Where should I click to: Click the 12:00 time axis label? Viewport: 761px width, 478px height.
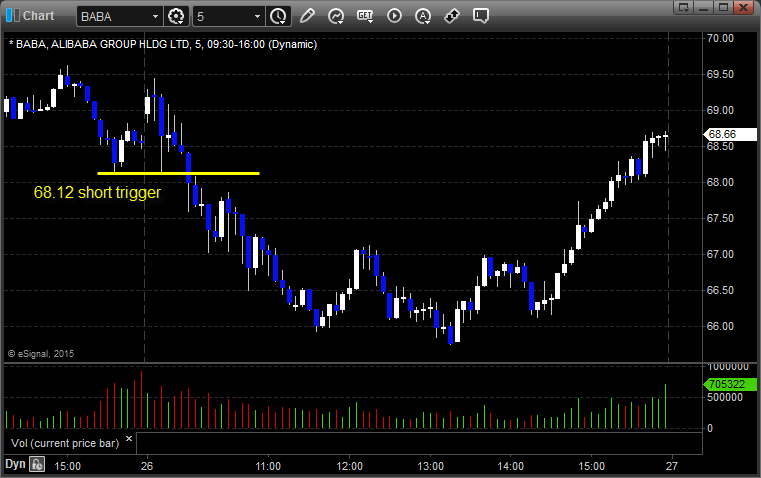pyautogui.click(x=349, y=466)
